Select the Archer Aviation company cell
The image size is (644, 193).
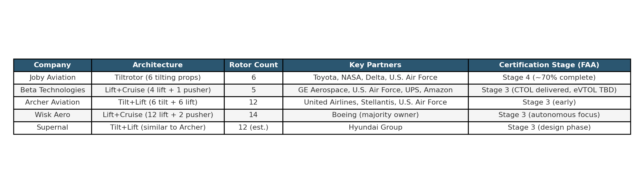pos(52,103)
